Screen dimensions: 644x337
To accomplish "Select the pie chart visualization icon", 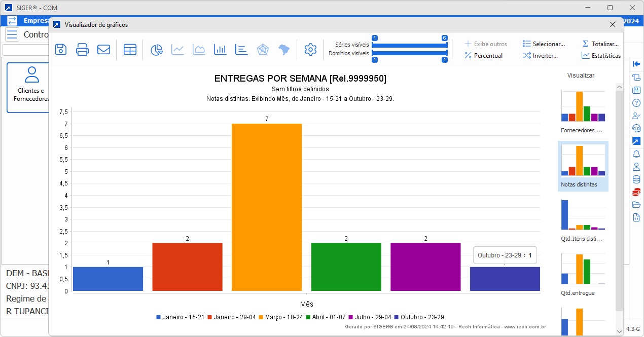I will [156, 49].
